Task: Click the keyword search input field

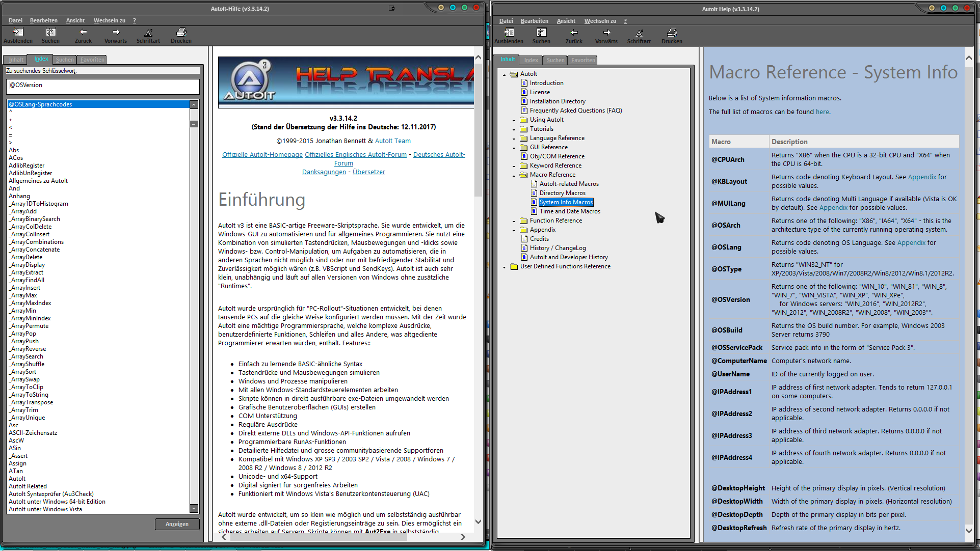Action: (x=102, y=86)
